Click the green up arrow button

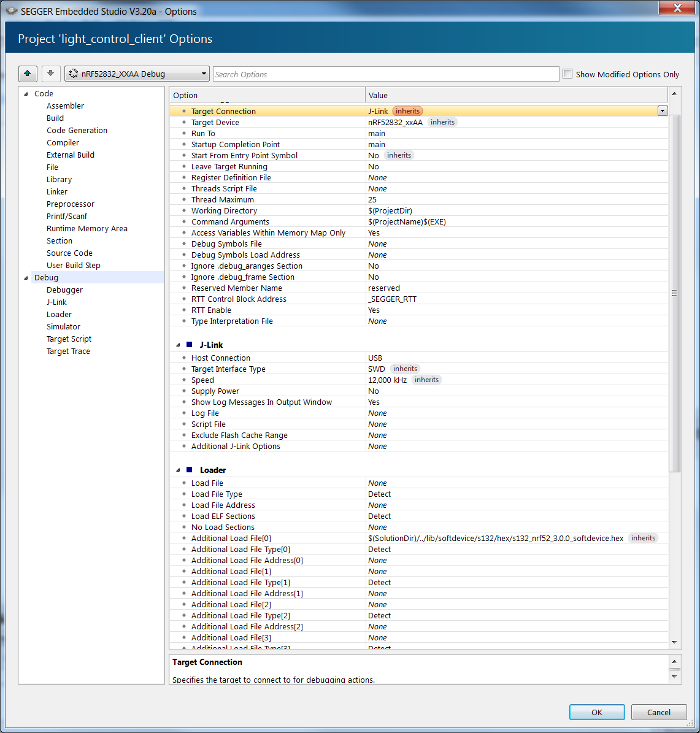[x=28, y=74]
